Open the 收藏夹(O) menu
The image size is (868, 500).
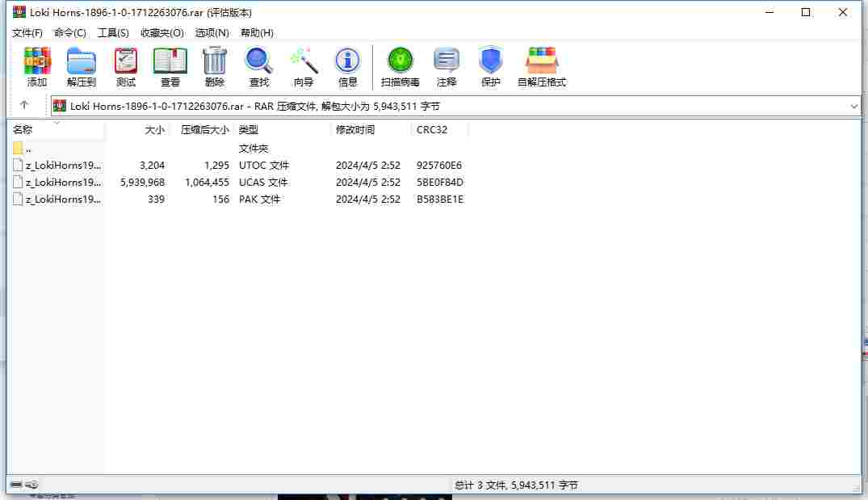click(x=161, y=32)
